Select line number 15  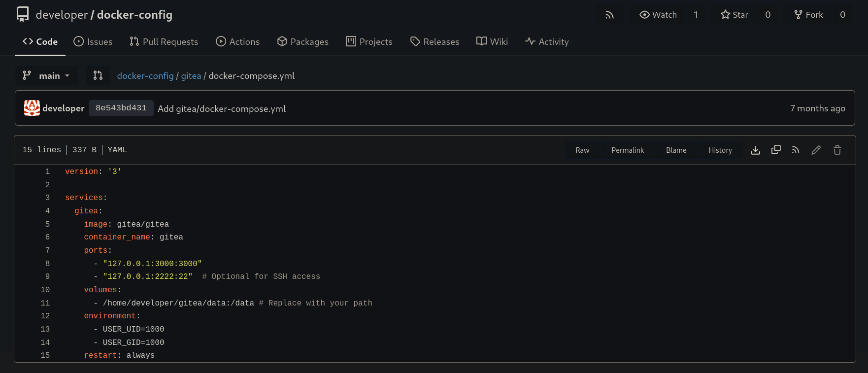pos(45,355)
